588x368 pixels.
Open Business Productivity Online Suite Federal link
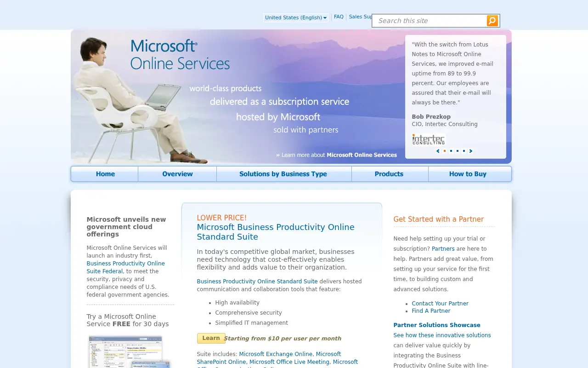pyautogui.click(x=125, y=267)
